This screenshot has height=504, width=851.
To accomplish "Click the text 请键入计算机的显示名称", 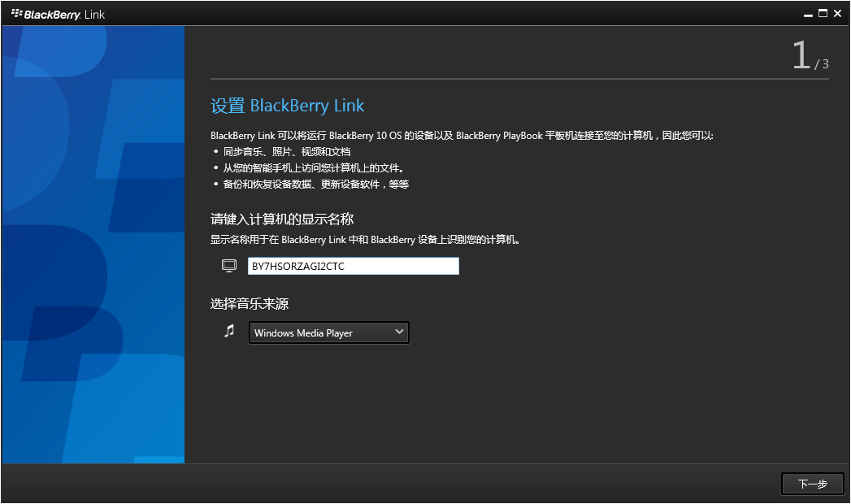I will coord(282,219).
